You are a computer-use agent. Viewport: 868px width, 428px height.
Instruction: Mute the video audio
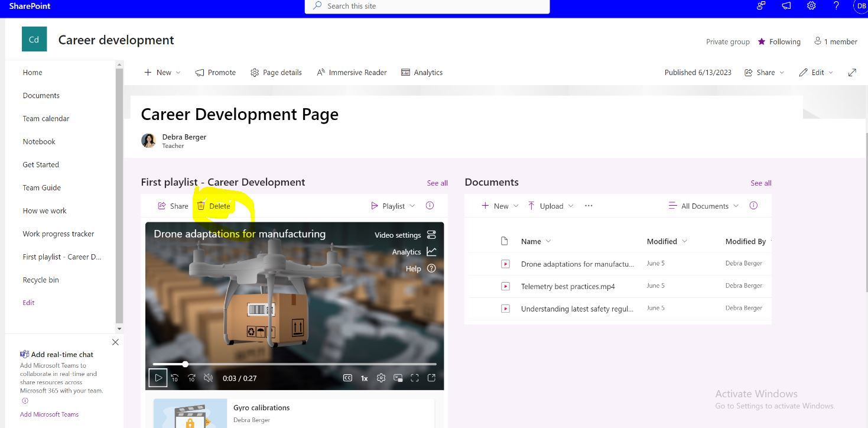point(208,378)
